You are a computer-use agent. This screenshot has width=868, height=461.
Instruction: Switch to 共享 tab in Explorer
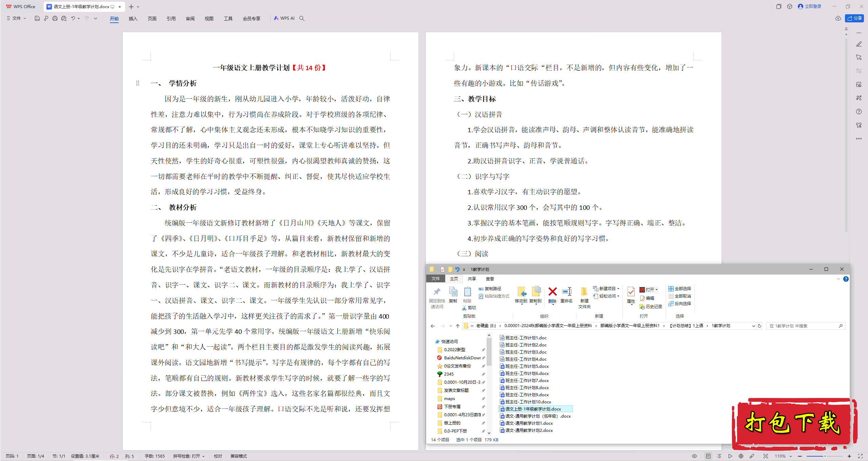coord(472,279)
